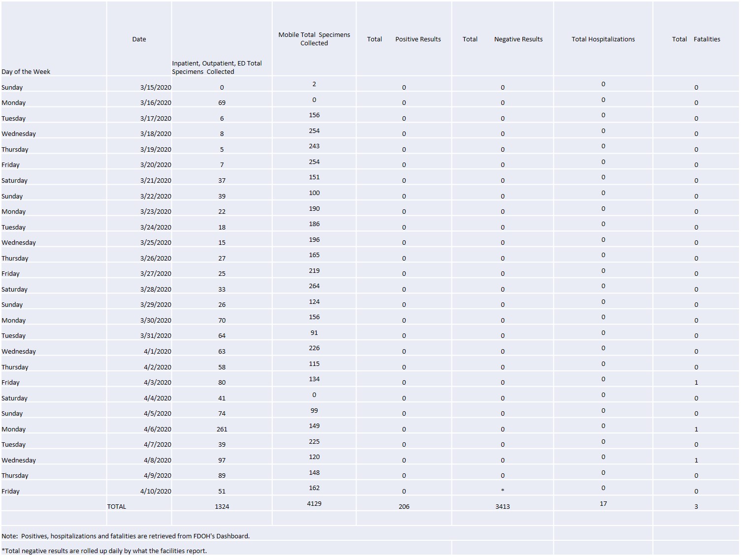This screenshot has height=560, width=741.
Task: Click the positive results total 206
Action: (404, 506)
